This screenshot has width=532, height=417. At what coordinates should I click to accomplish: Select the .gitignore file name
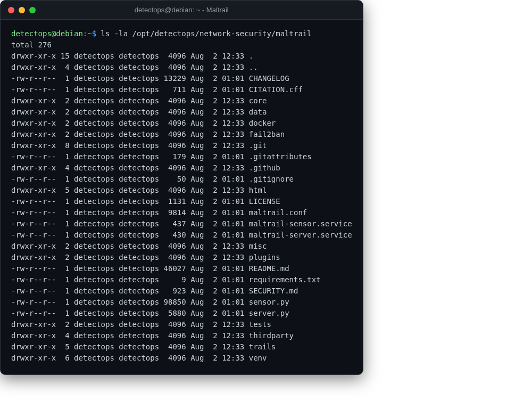(x=271, y=179)
